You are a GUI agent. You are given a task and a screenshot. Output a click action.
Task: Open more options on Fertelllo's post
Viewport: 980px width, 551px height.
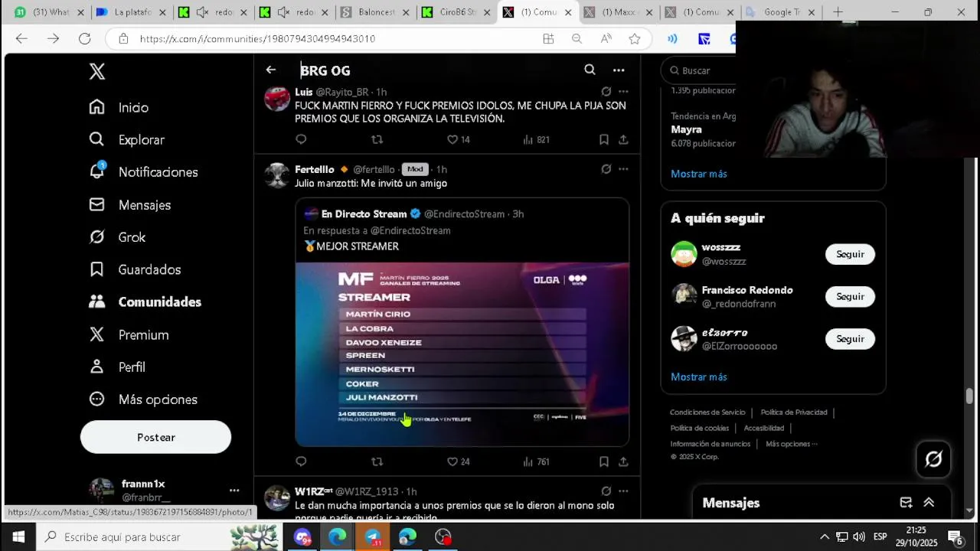623,169
